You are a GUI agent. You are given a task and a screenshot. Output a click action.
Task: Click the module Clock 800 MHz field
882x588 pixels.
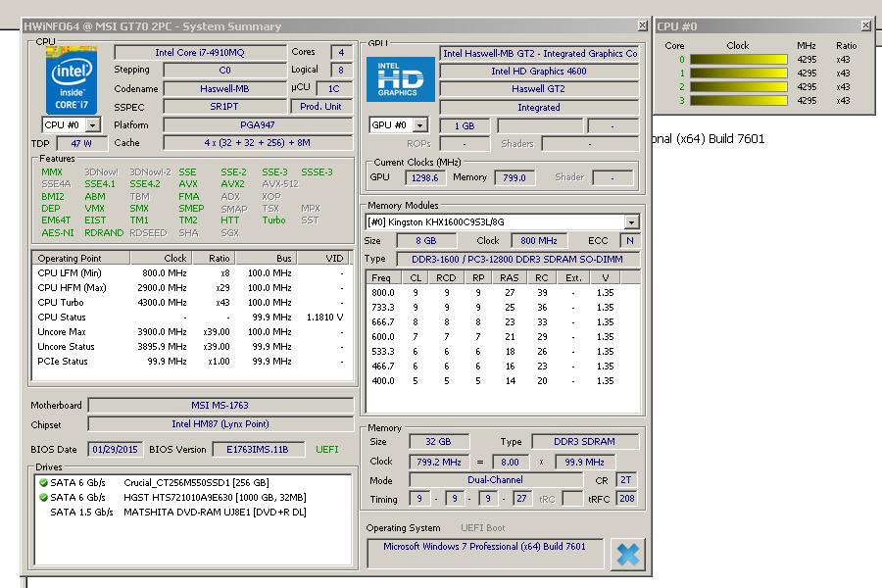(x=539, y=241)
